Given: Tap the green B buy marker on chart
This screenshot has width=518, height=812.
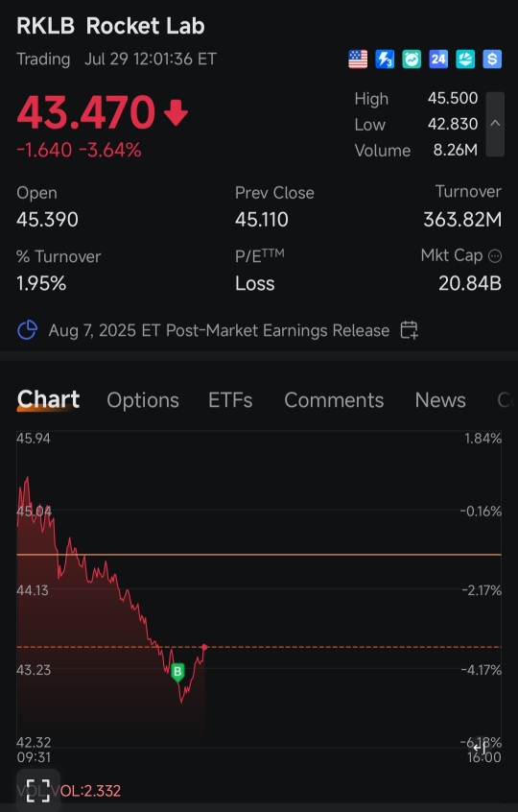Looking at the screenshot, I should [x=177, y=672].
